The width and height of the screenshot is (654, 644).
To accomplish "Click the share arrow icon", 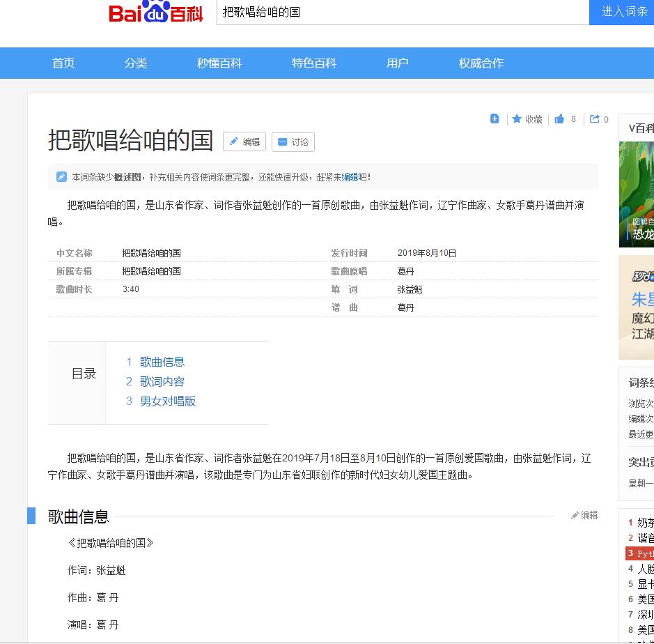I will [594, 119].
